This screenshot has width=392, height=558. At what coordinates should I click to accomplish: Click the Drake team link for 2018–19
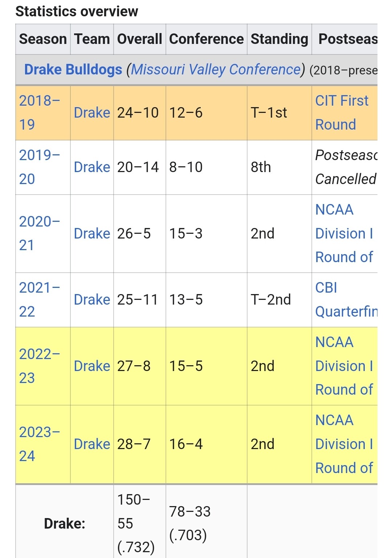(x=92, y=113)
